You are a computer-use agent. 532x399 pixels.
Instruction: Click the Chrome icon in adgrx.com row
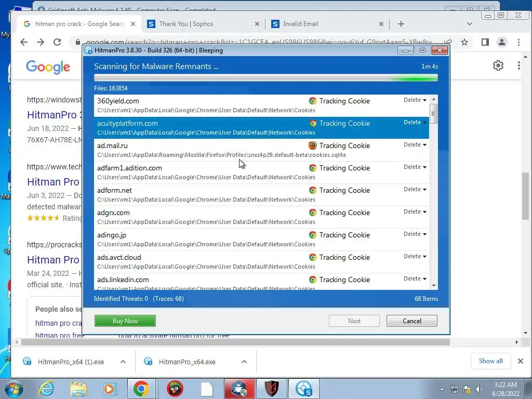click(x=312, y=212)
